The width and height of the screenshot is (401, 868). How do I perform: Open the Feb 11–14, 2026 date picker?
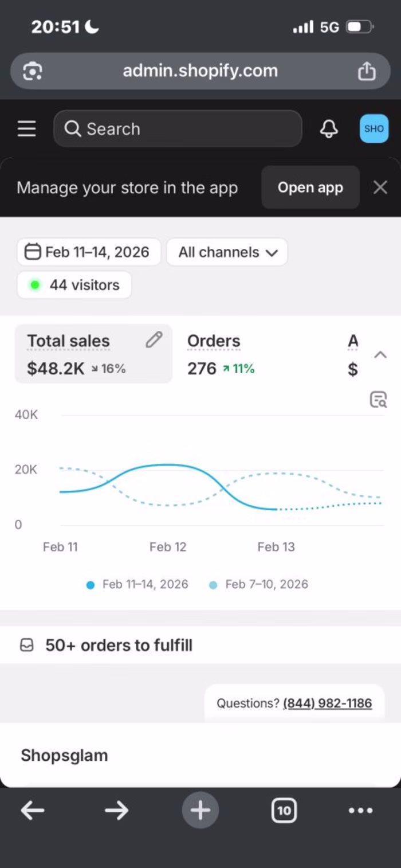click(89, 252)
